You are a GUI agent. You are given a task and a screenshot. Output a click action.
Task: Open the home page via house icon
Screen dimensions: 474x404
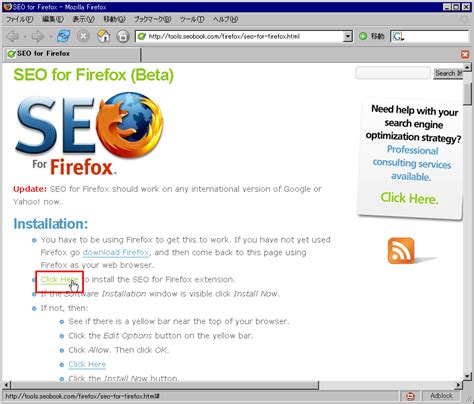pos(103,36)
